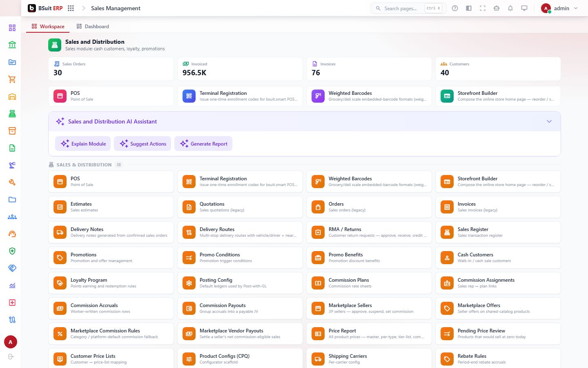Screen dimensions: 588x368
Task: Open the wrench maintenance icon in sidebar
Action: [12, 182]
